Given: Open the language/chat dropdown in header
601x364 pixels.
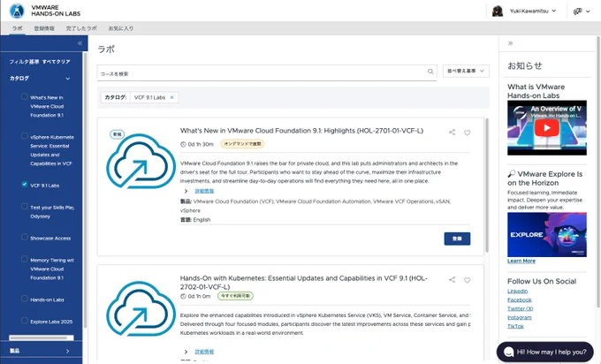Looking at the screenshot, I should 582,11.
